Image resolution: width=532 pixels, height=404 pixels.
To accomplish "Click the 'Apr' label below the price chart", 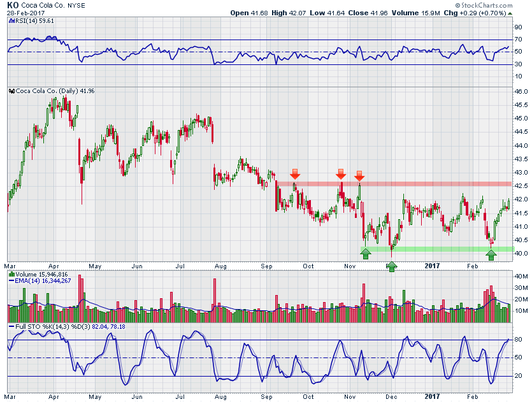I will tap(54, 266).
